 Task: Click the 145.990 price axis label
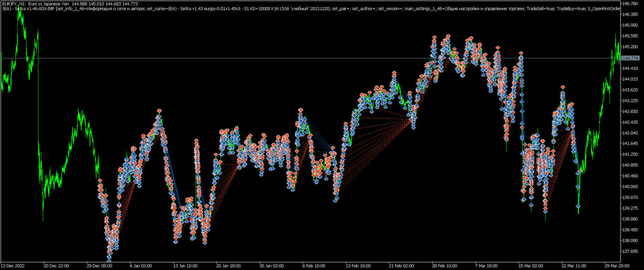coord(631,25)
